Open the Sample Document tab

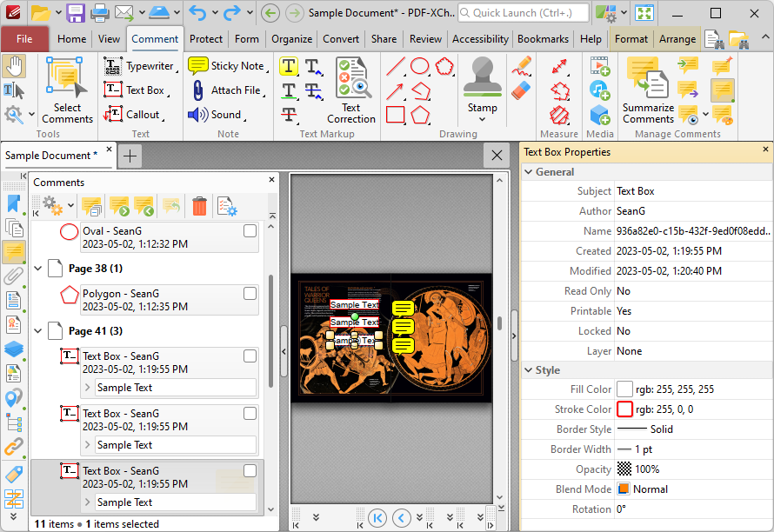(51, 156)
